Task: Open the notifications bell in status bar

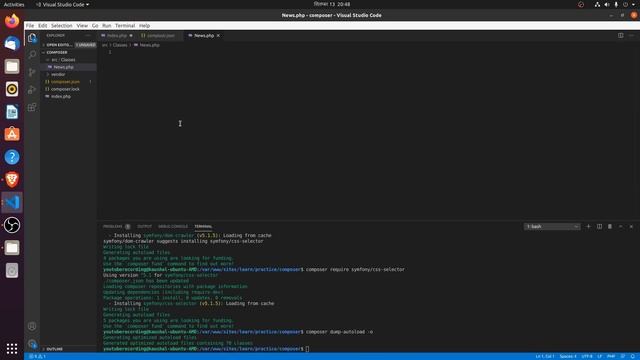Action: point(633,356)
